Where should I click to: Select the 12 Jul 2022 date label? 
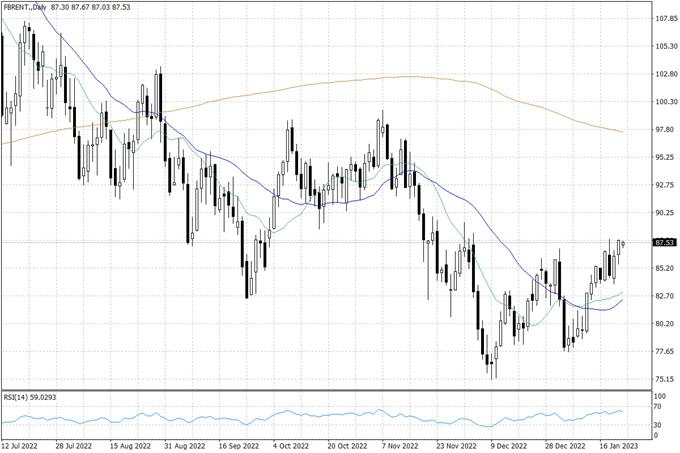(22, 446)
